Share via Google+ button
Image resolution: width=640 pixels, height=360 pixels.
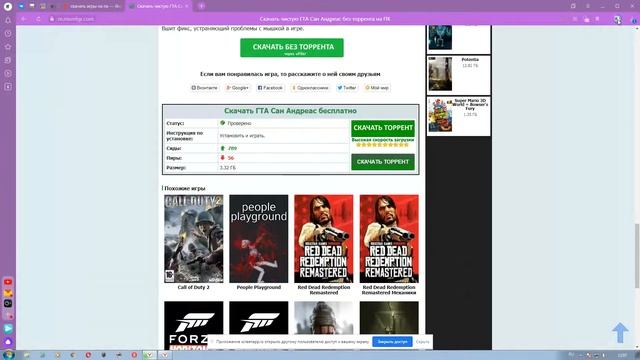click(238, 88)
